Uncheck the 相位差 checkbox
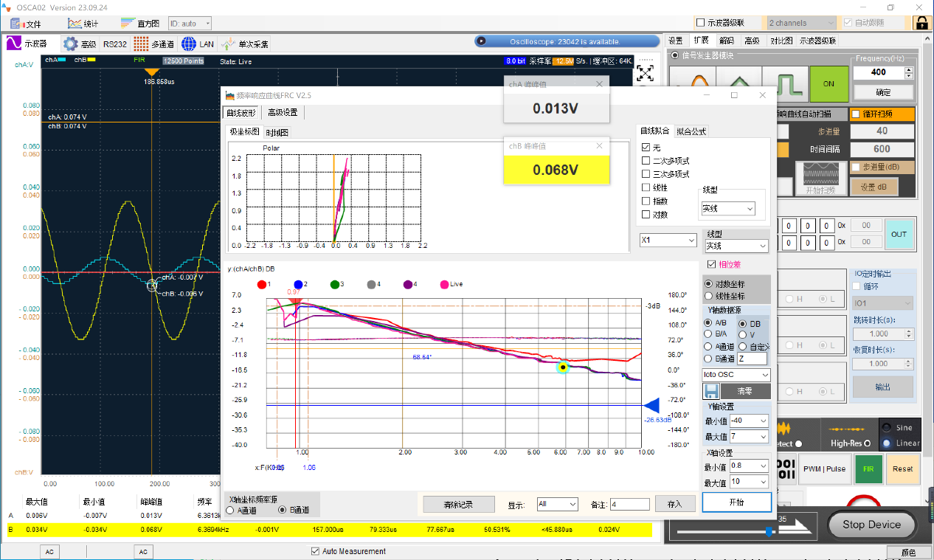This screenshot has height=560, width=934. click(711, 264)
